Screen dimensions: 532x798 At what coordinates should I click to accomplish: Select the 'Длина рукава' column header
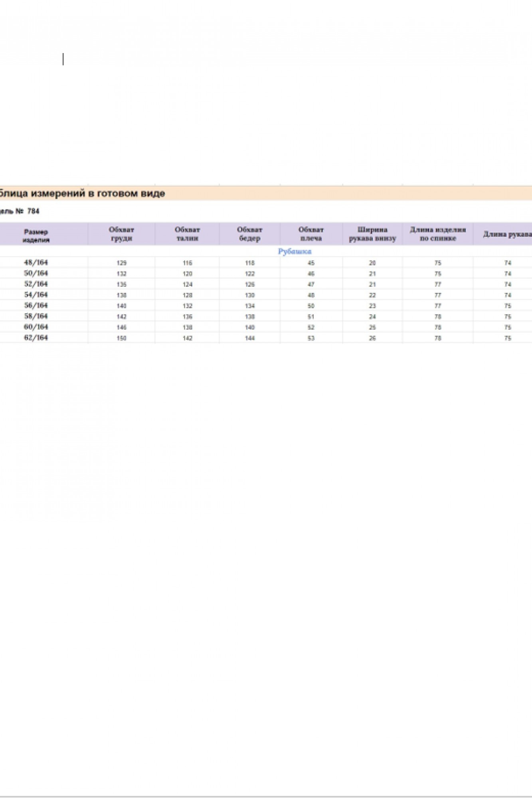[x=507, y=234]
